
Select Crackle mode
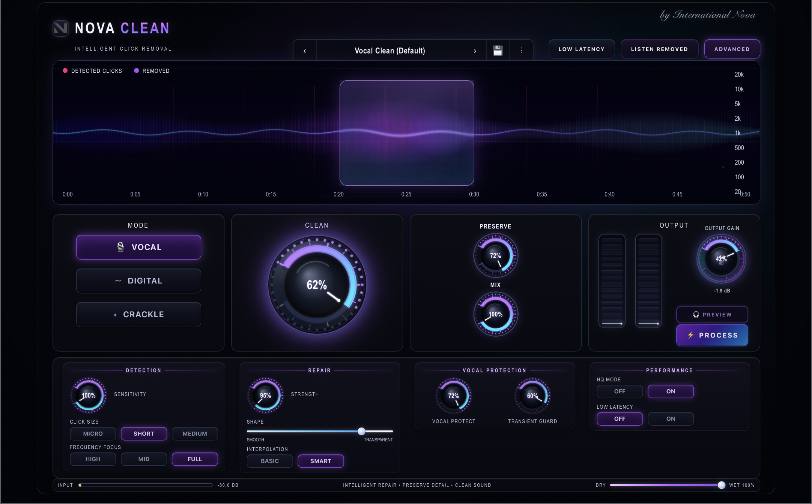coord(138,315)
